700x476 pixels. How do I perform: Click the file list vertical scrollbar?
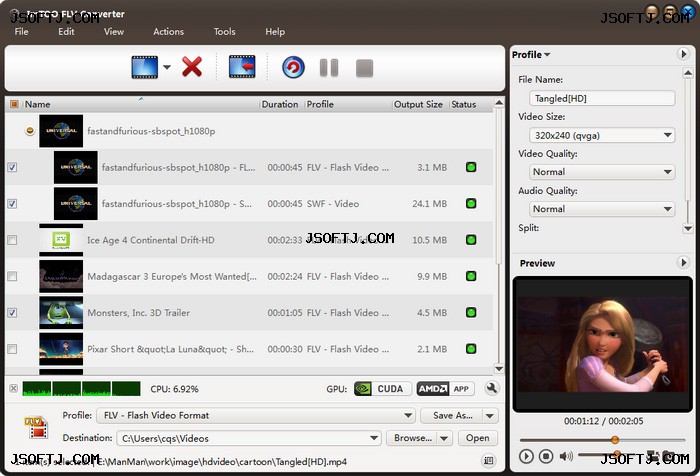pos(499,188)
